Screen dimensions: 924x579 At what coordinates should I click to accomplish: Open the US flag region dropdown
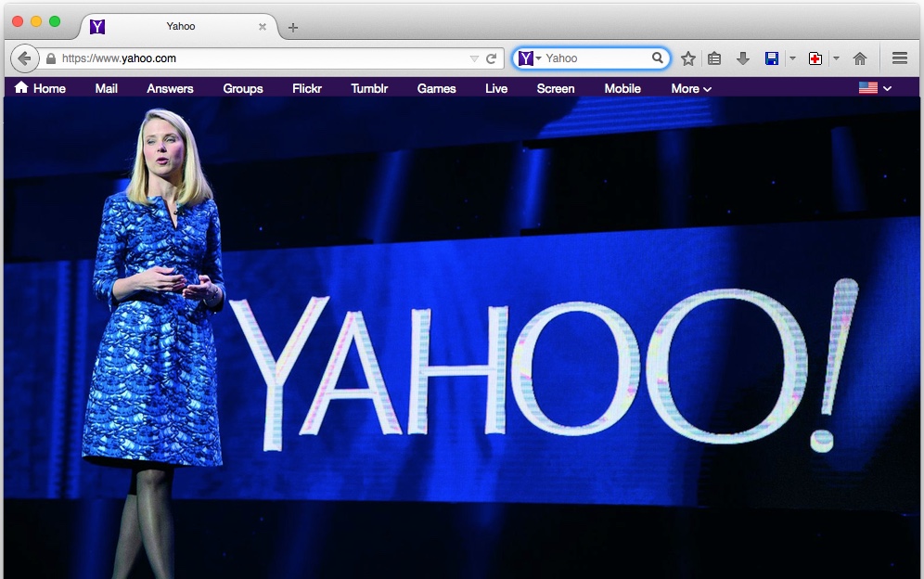[x=875, y=88]
